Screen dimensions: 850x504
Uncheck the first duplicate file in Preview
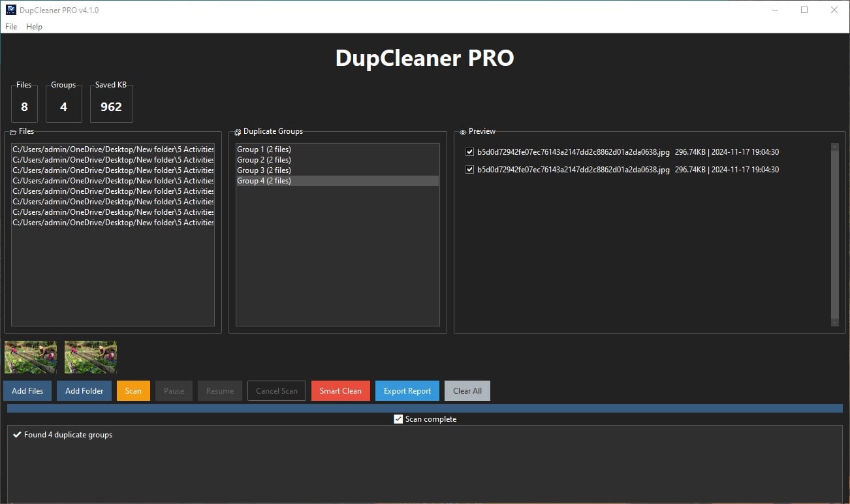(468, 151)
